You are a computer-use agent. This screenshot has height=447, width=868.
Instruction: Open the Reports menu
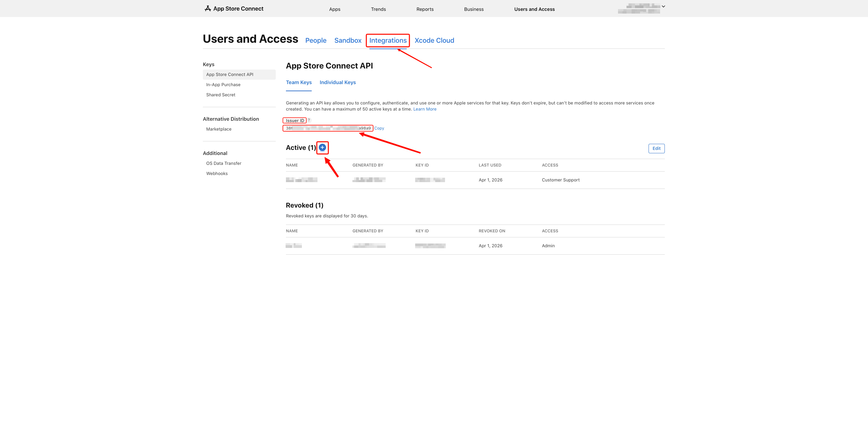(425, 9)
